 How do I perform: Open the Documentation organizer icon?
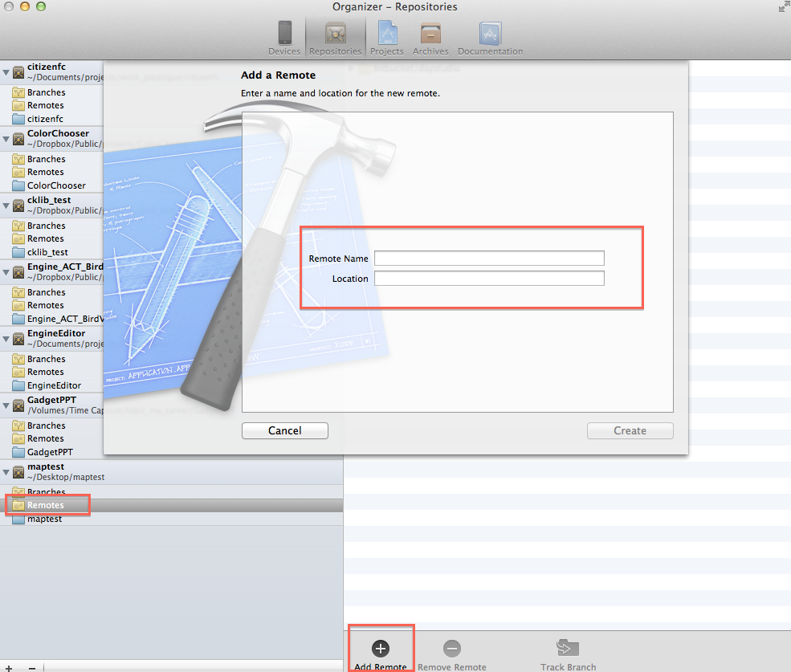click(x=490, y=33)
